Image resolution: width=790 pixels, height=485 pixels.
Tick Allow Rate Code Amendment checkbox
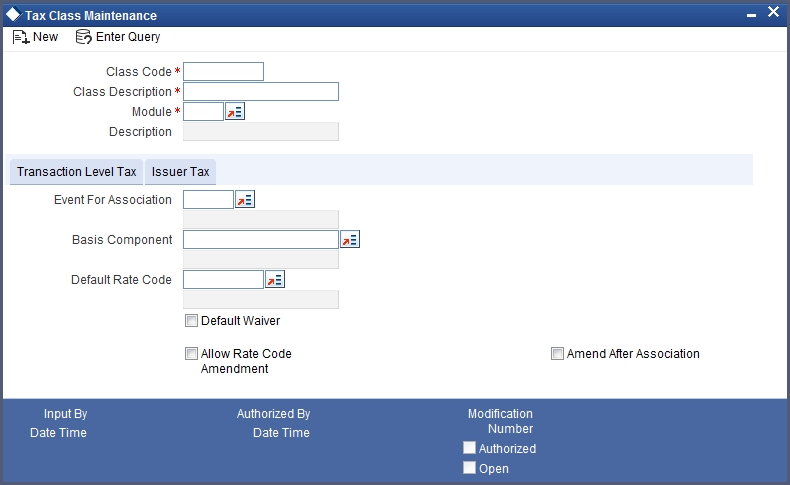click(x=191, y=354)
